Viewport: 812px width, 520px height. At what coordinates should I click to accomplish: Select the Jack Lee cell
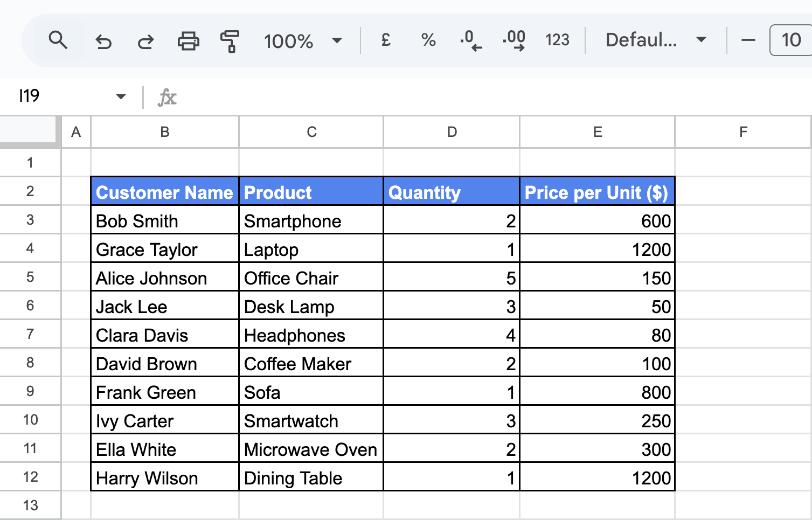pyautogui.click(x=165, y=306)
